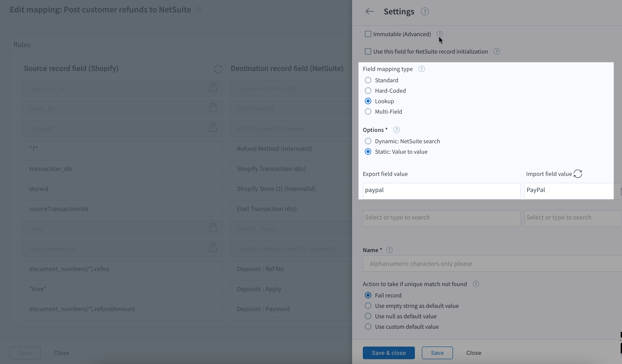Go back using the Settings arrow icon
Screen dimensions: 622x364
point(370,11)
